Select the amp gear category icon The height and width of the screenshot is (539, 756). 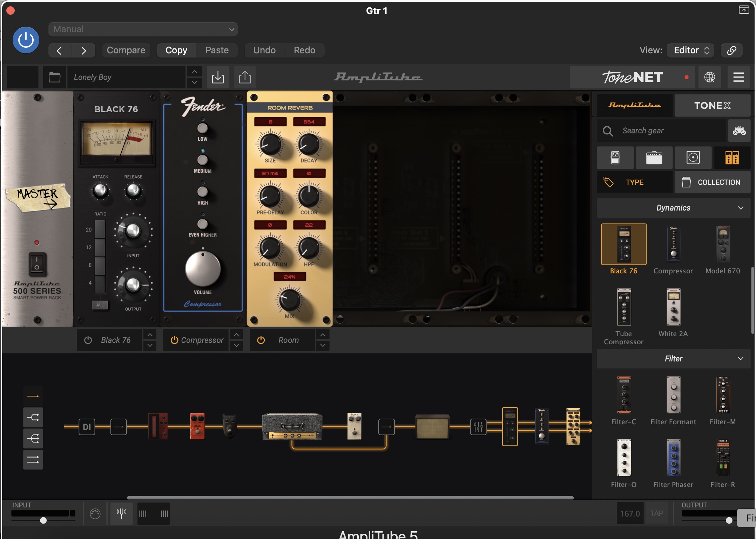[x=654, y=158]
